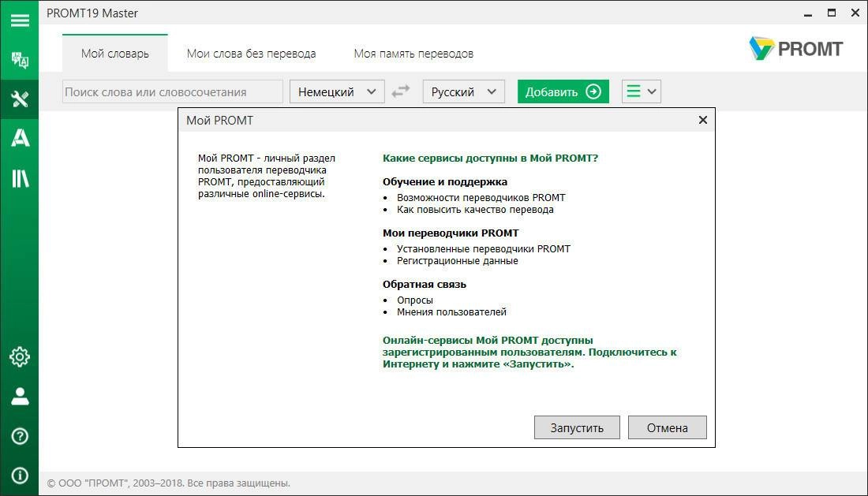Click the copyright text in status bar
This screenshot has width=868, height=496.
tap(168, 483)
